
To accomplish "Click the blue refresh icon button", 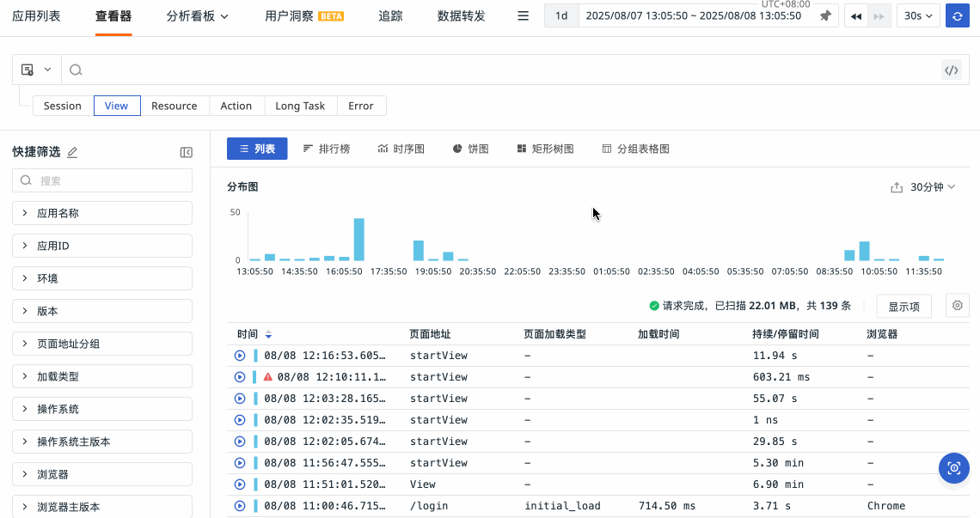I will tap(958, 16).
